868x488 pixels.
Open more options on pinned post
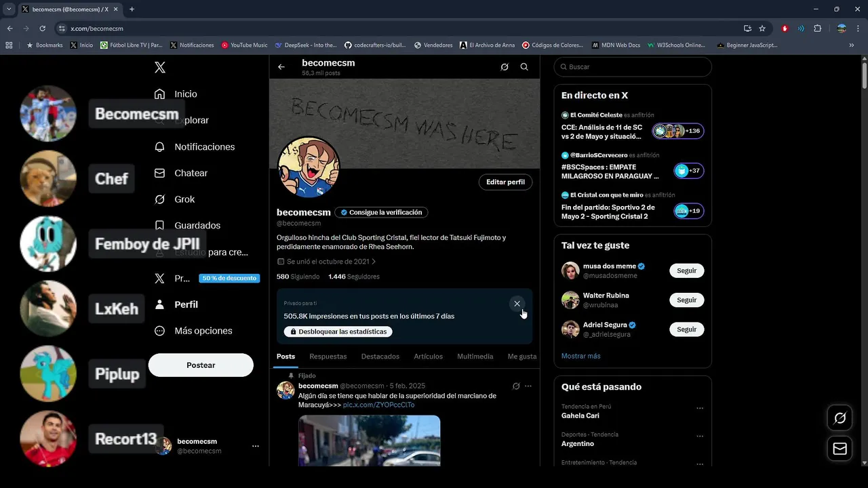(528, 386)
